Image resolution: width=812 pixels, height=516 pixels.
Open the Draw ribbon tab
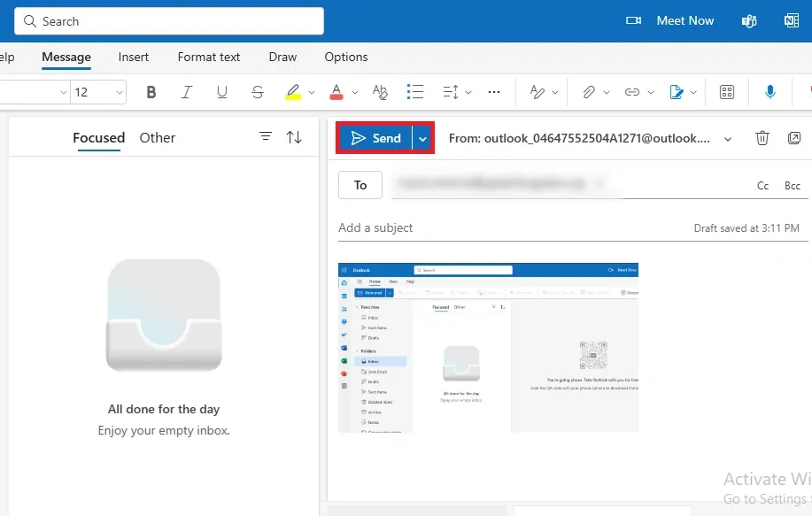pos(282,57)
